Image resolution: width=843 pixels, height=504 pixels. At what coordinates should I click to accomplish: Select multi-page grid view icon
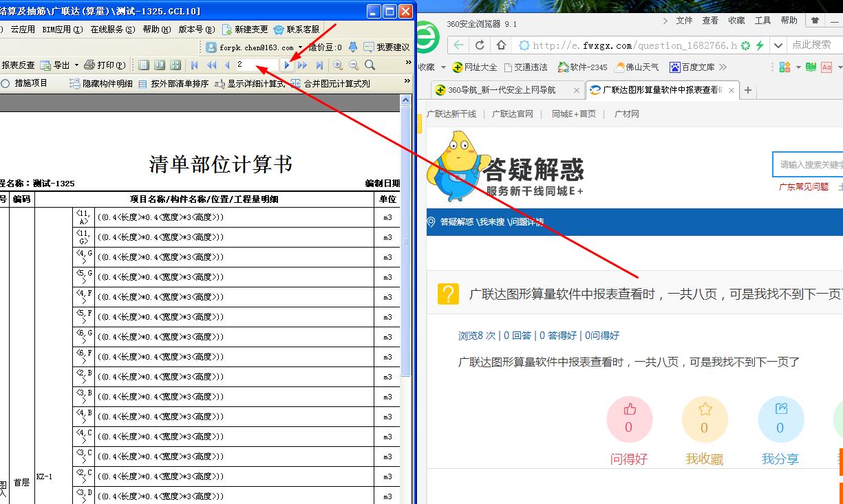click(x=175, y=65)
